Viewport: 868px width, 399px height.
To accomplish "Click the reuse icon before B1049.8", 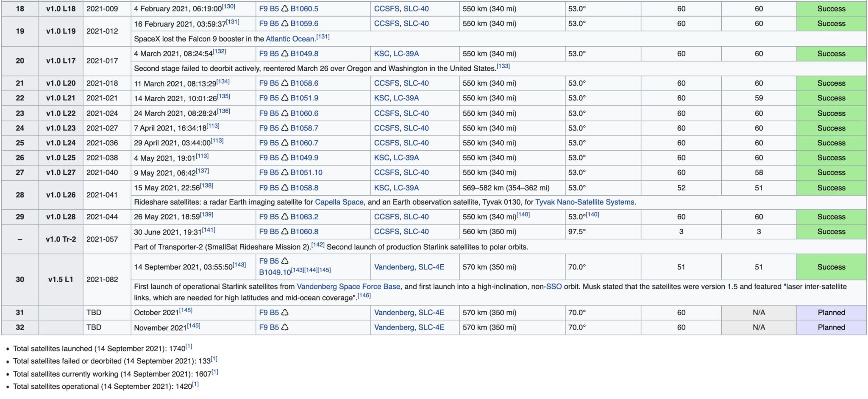I will click(284, 54).
